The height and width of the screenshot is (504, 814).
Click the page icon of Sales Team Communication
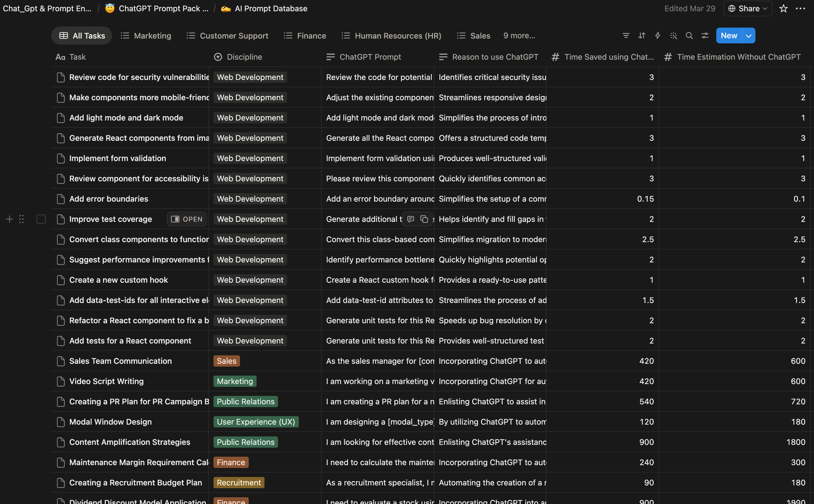coord(61,361)
